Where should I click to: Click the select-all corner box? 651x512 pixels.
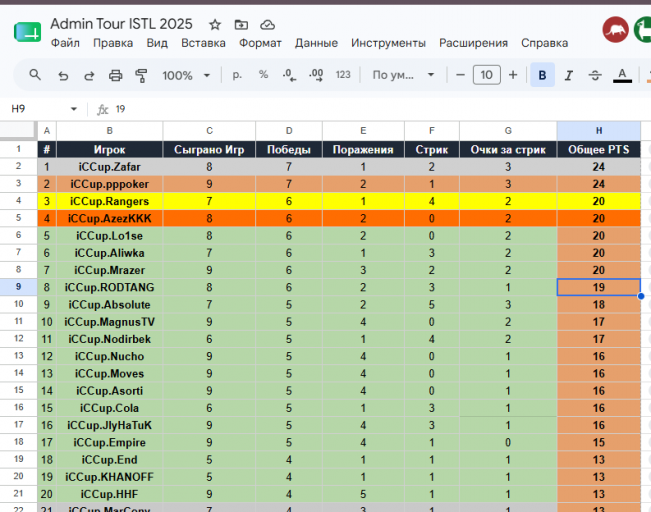(18, 131)
